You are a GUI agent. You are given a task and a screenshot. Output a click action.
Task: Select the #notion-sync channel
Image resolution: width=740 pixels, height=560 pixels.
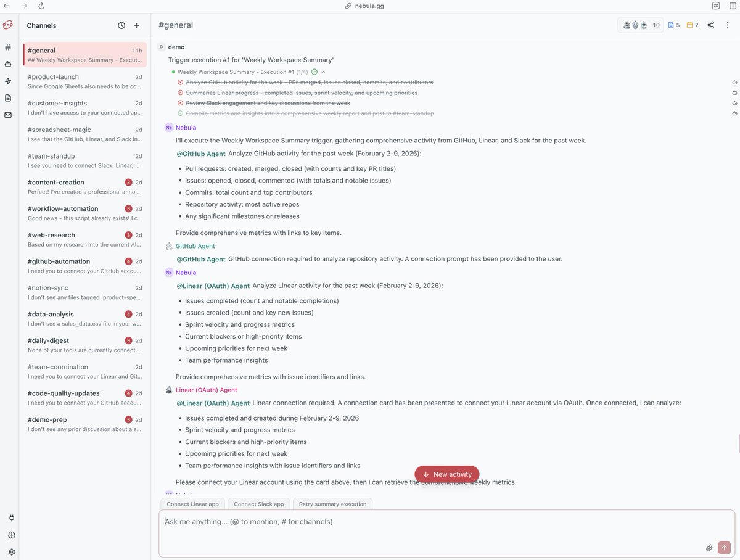84,292
